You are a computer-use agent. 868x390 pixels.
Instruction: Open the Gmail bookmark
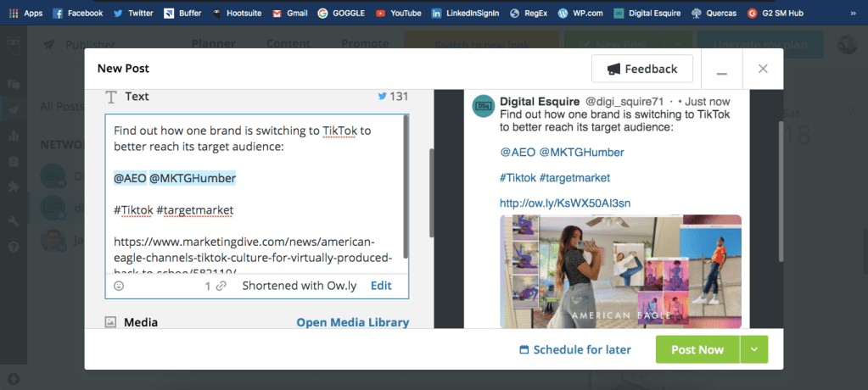point(288,13)
